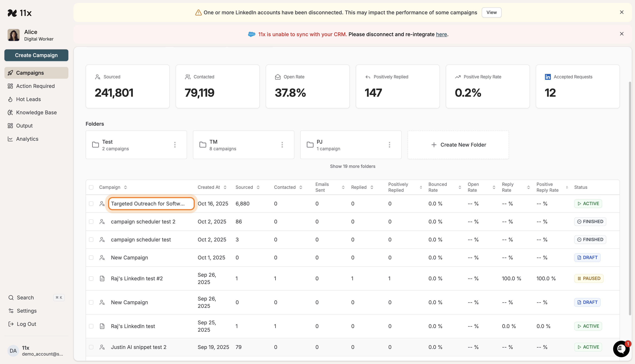Viewport: 635px width, 364px height.
Task: Click the Create Campaign button
Action: click(36, 55)
